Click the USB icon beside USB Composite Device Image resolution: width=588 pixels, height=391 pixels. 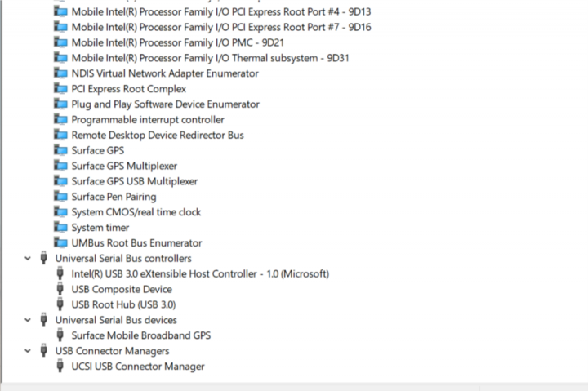(60, 289)
